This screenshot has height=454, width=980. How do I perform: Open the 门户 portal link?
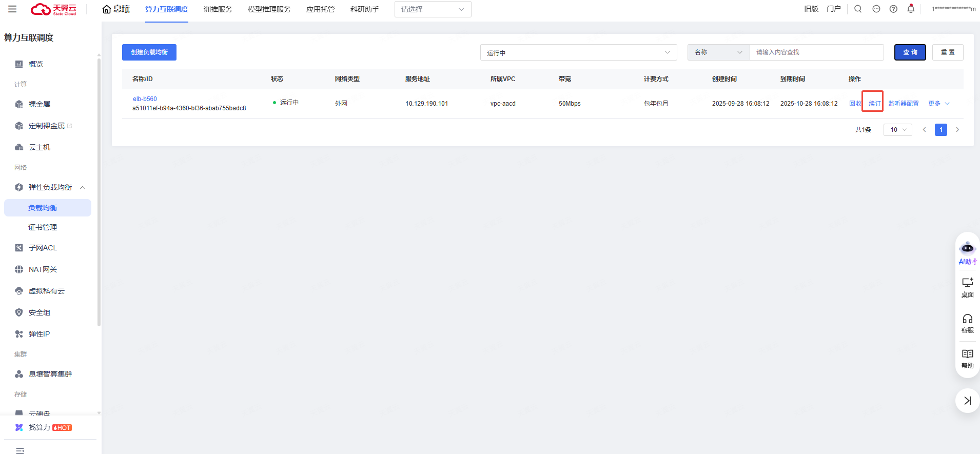[834, 9]
